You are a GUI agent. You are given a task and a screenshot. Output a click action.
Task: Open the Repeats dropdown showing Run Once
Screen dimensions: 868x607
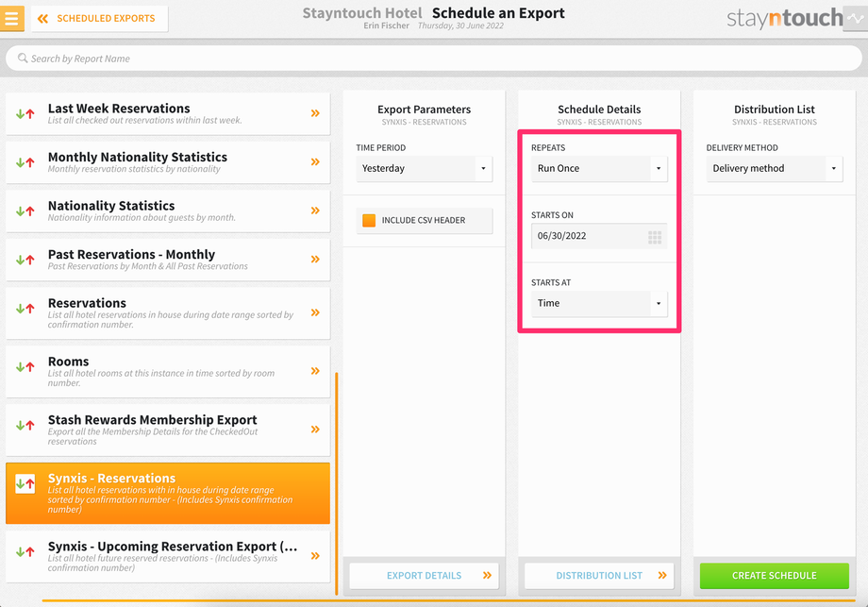click(x=599, y=168)
